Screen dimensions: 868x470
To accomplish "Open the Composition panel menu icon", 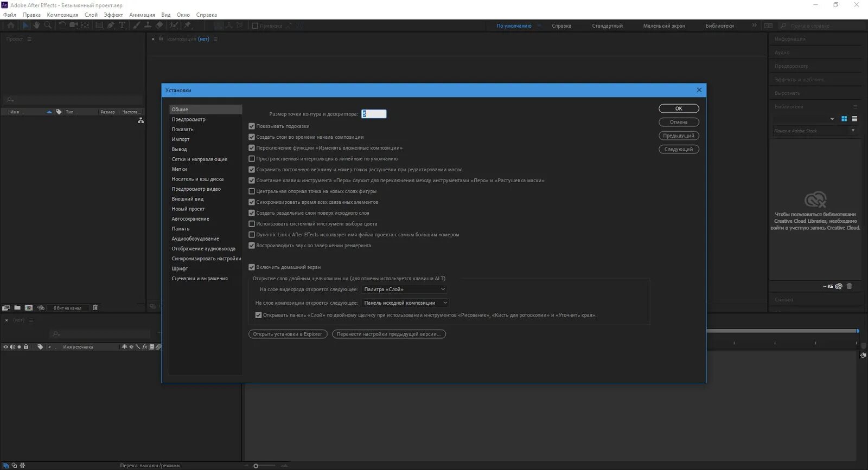I will point(215,39).
